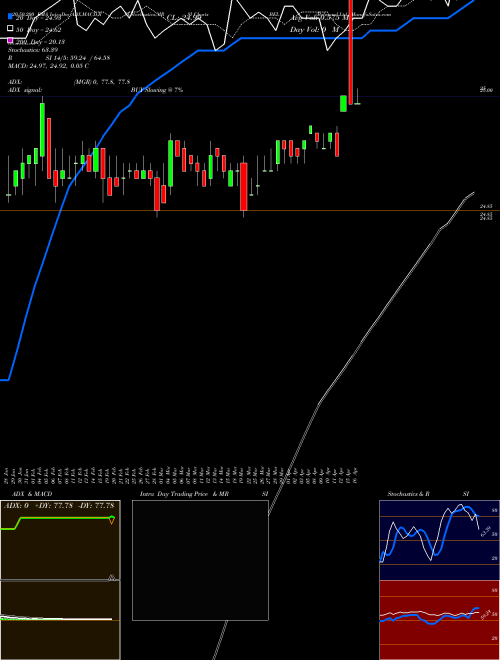Click the magenta 200 Day legend swatch
500x660 pixels.
point(11,40)
